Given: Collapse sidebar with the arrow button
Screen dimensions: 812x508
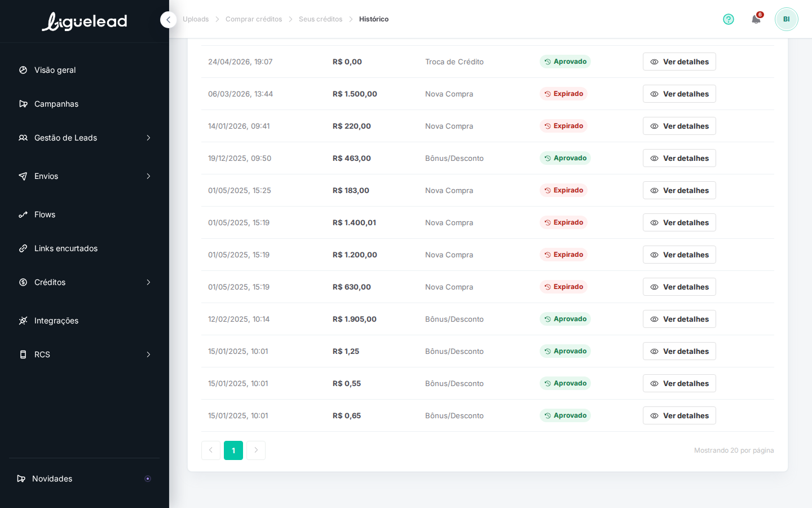Looking at the screenshot, I should [168, 20].
